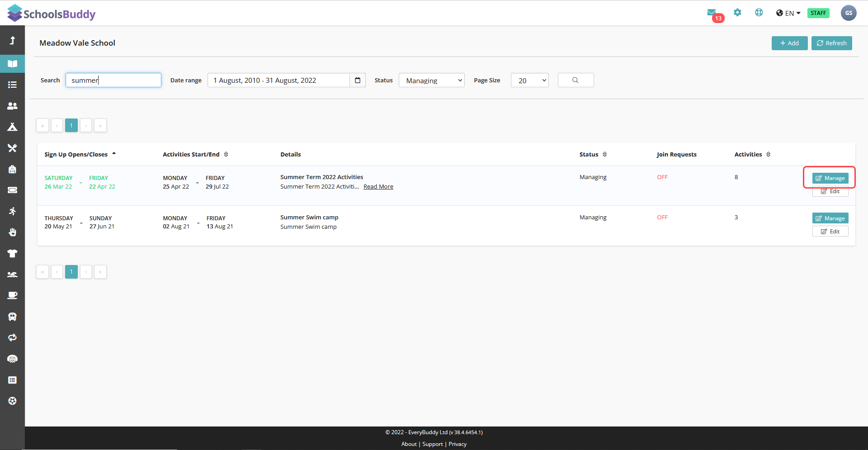Click the upward arrow sidebar icon
This screenshot has width=868, height=450.
pos(12,41)
